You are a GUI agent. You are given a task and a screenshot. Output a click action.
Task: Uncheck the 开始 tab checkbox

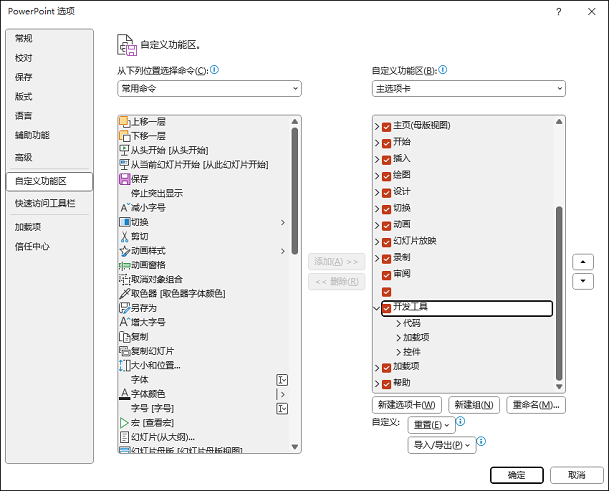(386, 143)
